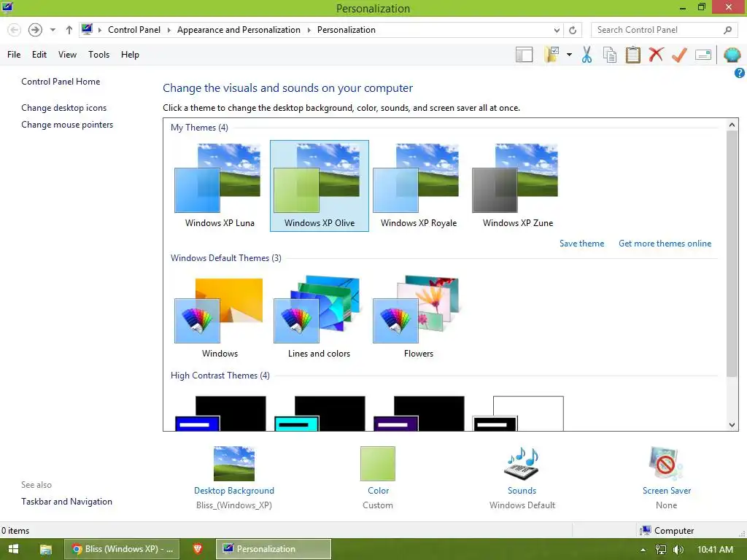The image size is (747, 560).
Task: Select the Windows XP Royale theme
Action: [418, 186]
